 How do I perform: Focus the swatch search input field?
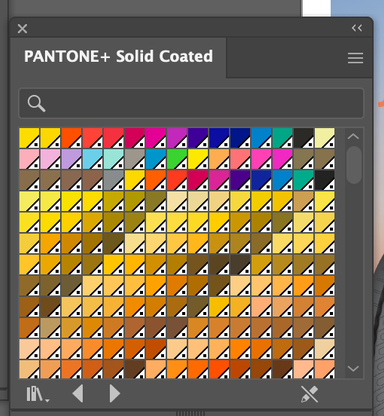point(191,103)
